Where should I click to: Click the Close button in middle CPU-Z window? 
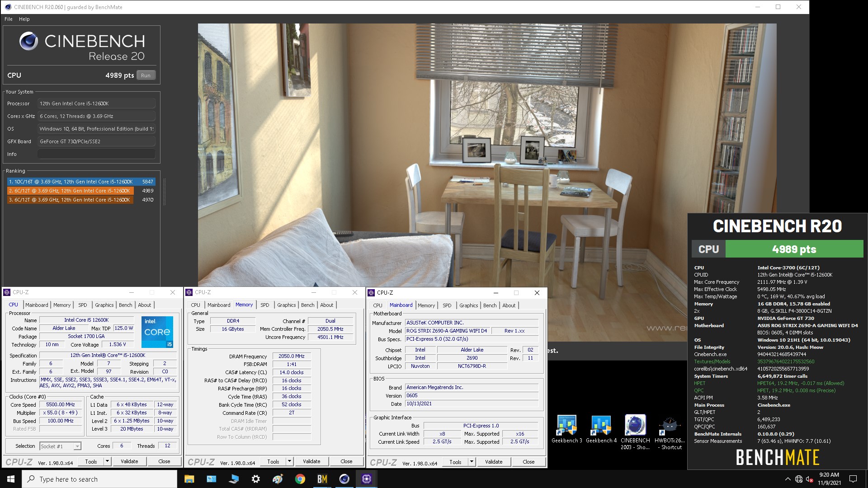pyautogui.click(x=346, y=461)
